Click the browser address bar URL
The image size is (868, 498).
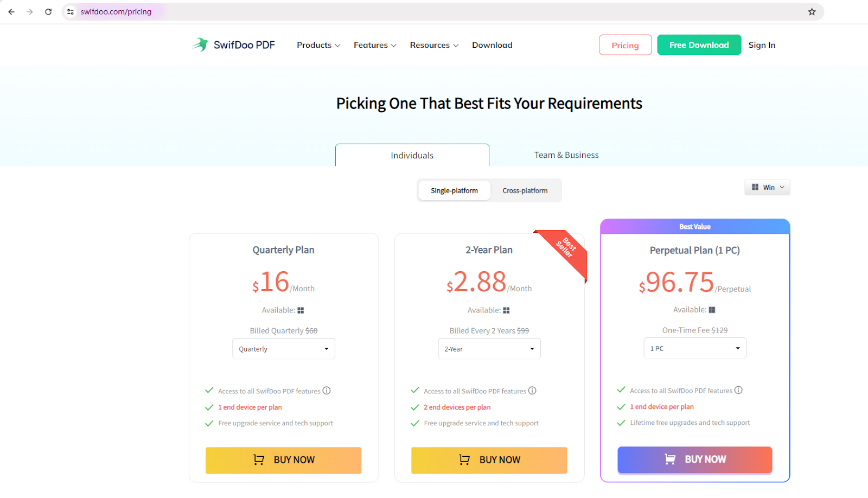pyautogui.click(x=116, y=12)
